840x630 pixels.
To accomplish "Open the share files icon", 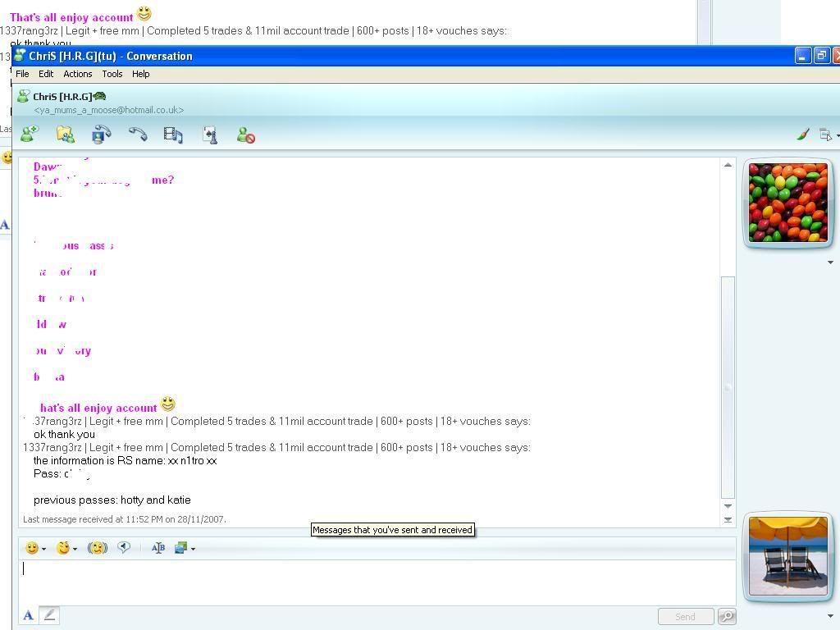I will tap(66, 134).
